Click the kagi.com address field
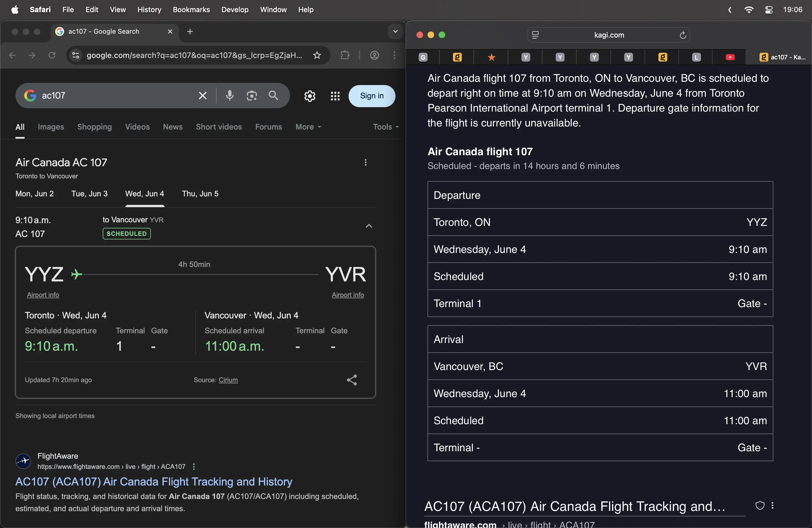 pos(609,35)
